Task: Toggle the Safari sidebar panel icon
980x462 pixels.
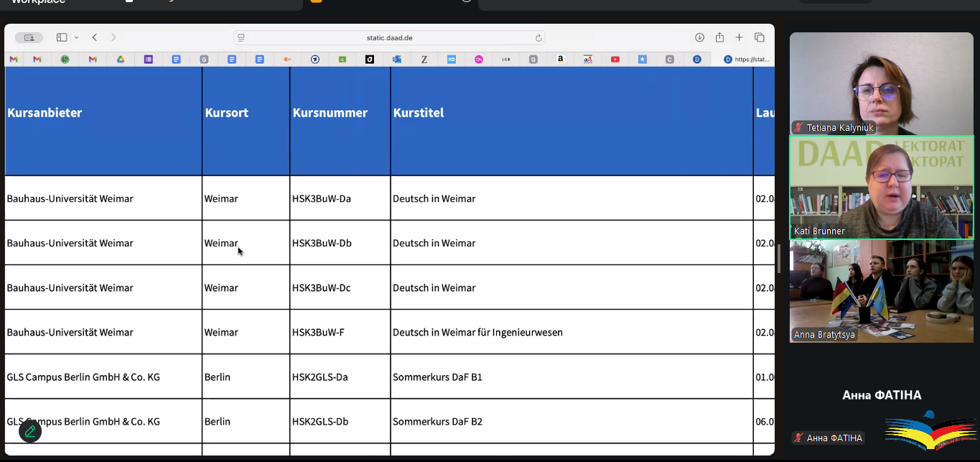Action: [62, 37]
